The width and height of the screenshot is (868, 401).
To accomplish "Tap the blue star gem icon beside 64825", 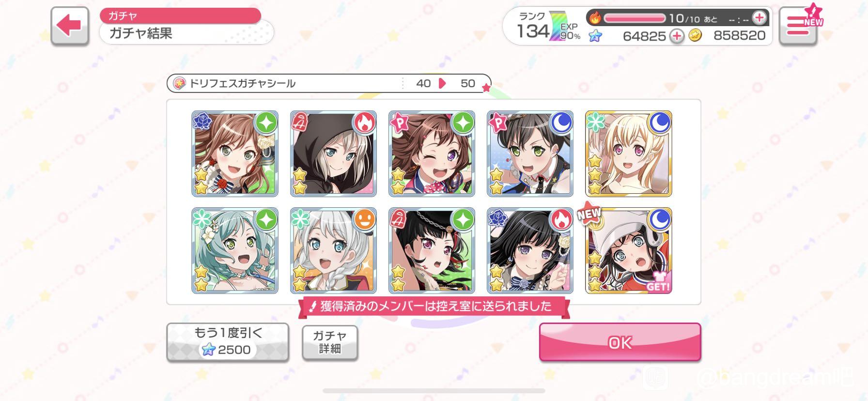I will click(x=595, y=35).
